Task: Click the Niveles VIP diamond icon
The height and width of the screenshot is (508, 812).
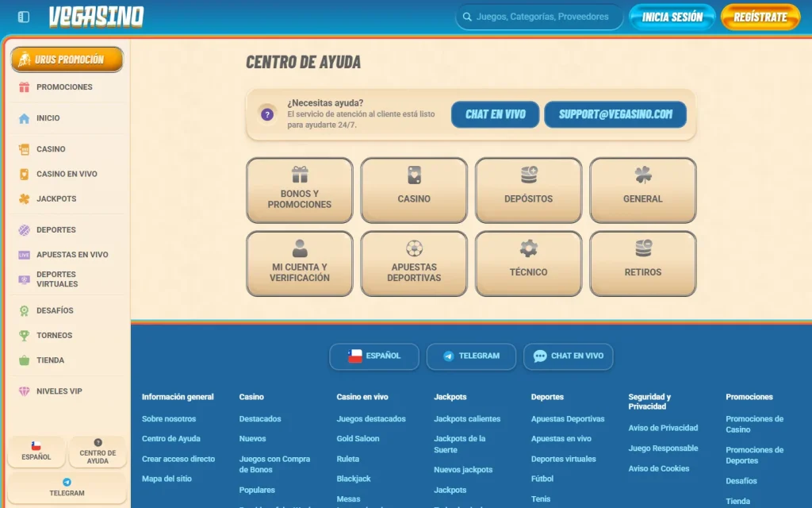Action: [24, 391]
